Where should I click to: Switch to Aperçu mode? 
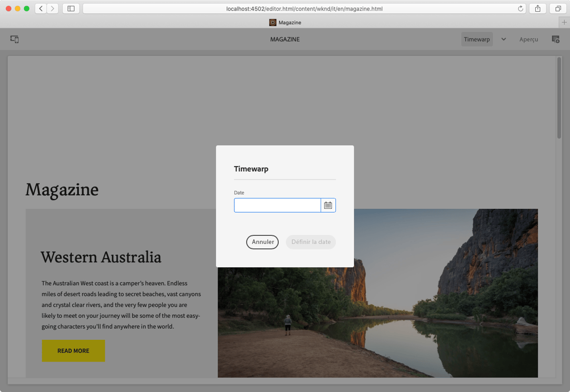529,39
